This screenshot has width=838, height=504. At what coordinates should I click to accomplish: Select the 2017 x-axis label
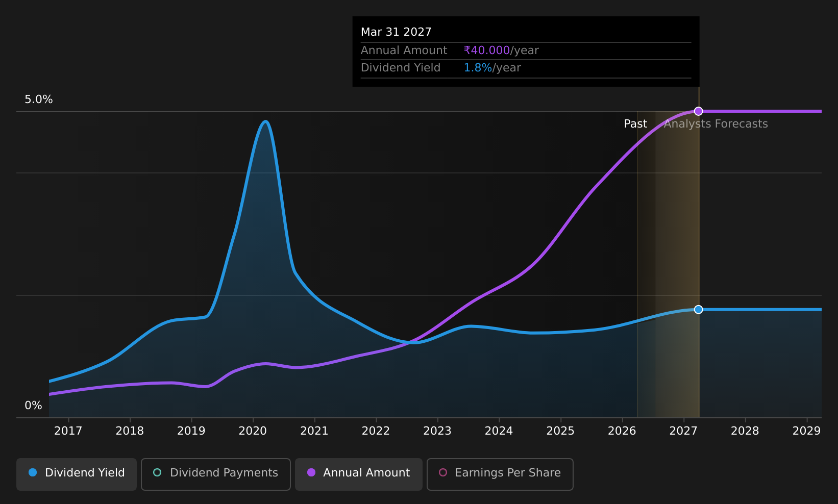tap(68, 431)
